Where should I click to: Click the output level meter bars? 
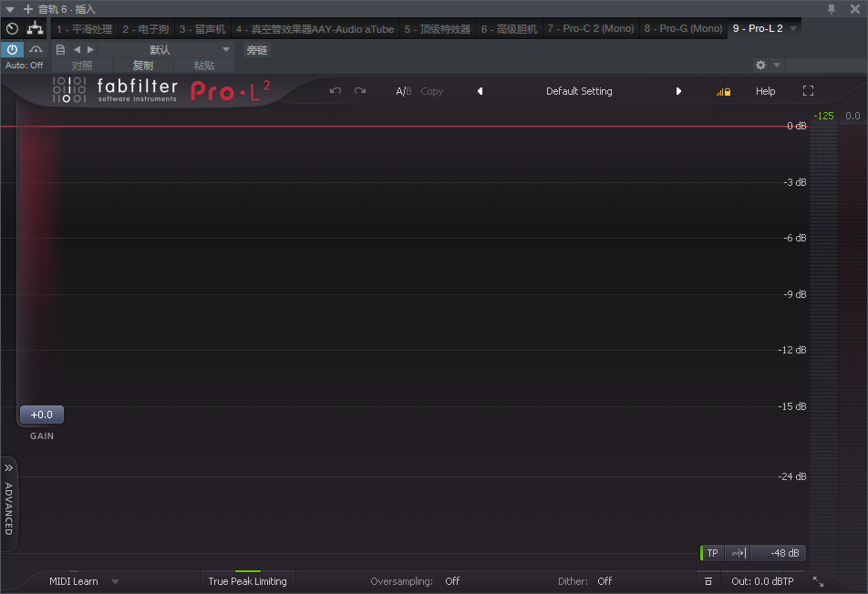click(x=823, y=348)
